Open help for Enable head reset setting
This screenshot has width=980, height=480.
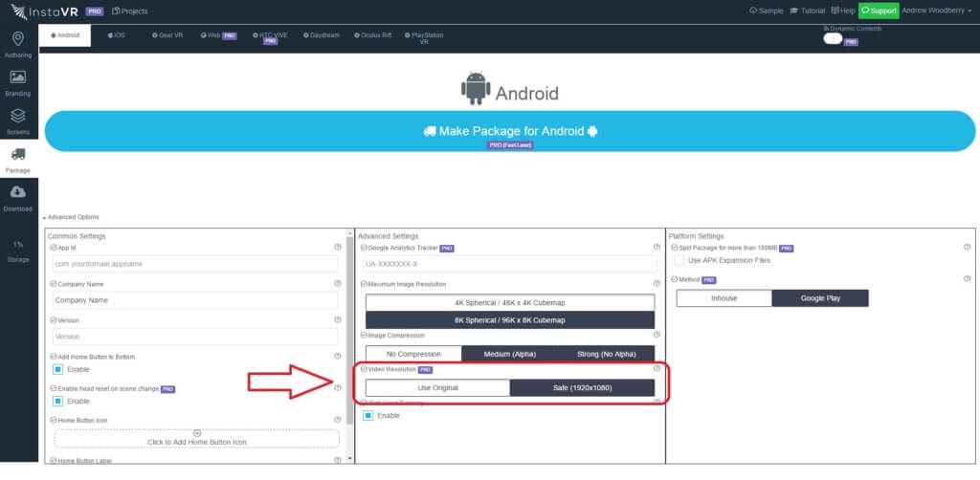(338, 388)
